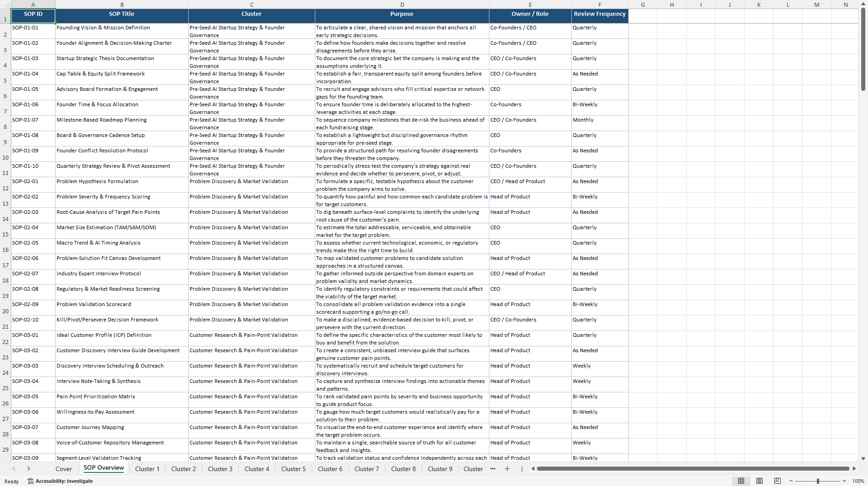Select the SOP ID header cell

(x=33, y=16)
